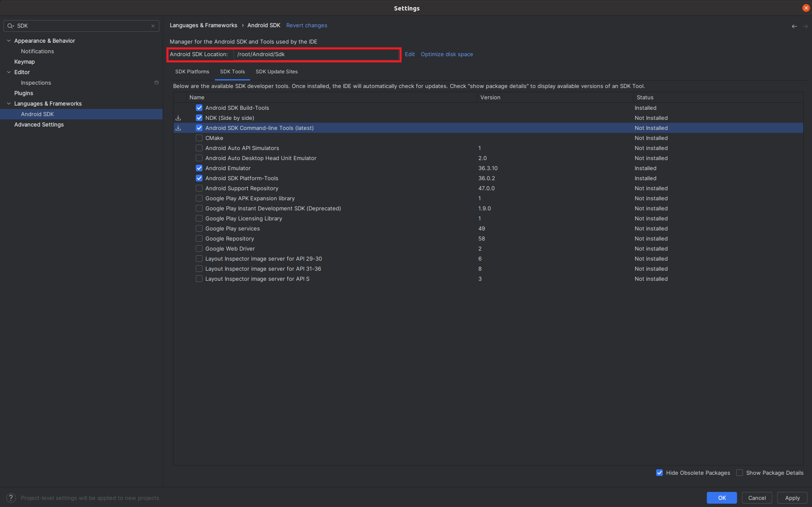Click Optimize disk space link

point(446,54)
